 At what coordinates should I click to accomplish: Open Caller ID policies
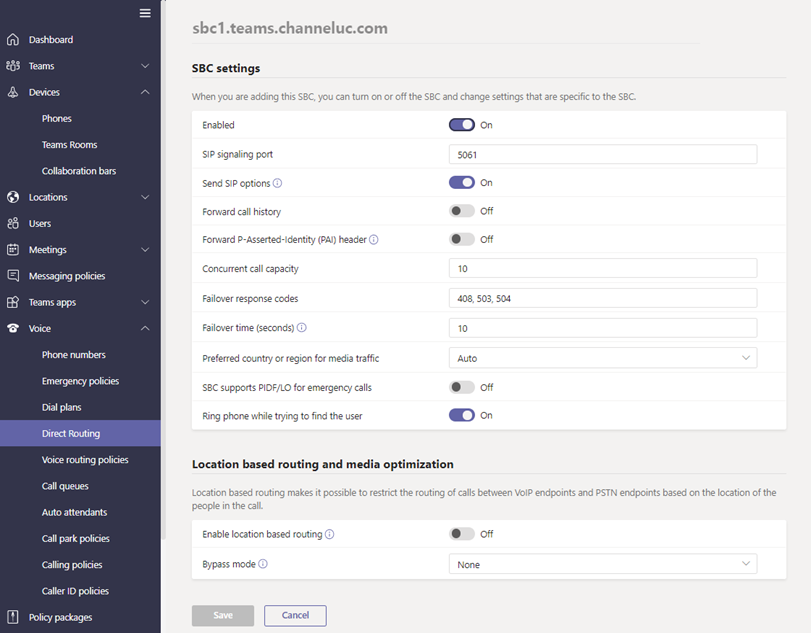point(75,591)
